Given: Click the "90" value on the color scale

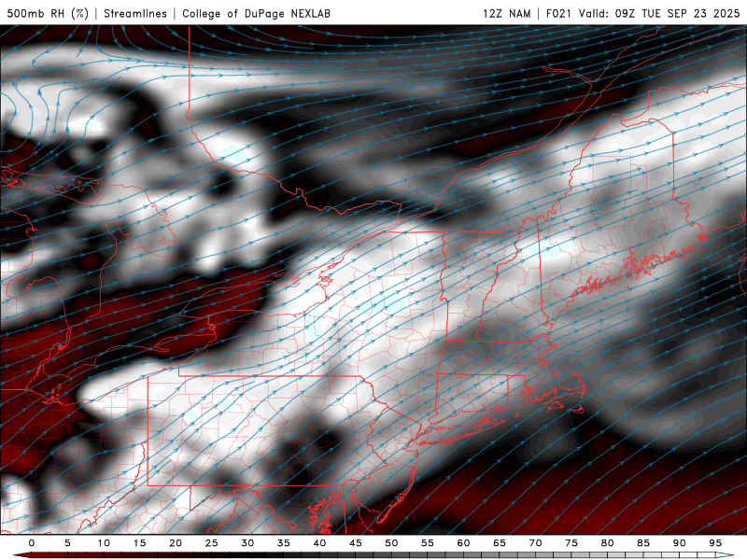Looking at the screenshot, I should [679, 543].
